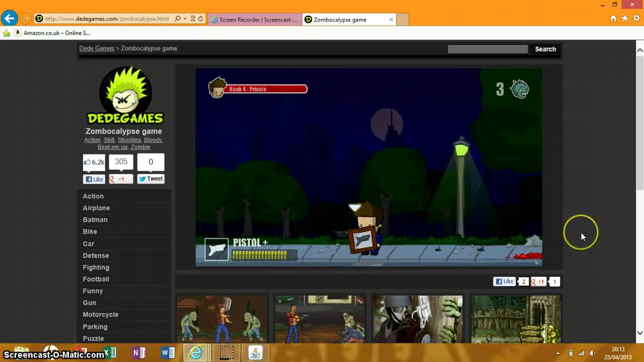Click the Rank 4 Private health bar
This screenshot has height=362, width=644.
tap(266, 89)
